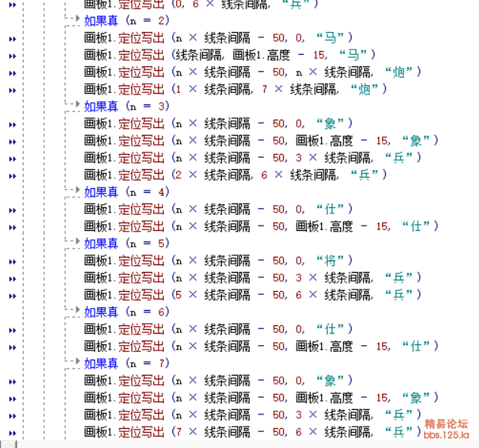Click gutter arrow beside 2 × 线条间隔 “兵” line
The width and height of the screenshot is (479, 448).
[x=12, y=176]
